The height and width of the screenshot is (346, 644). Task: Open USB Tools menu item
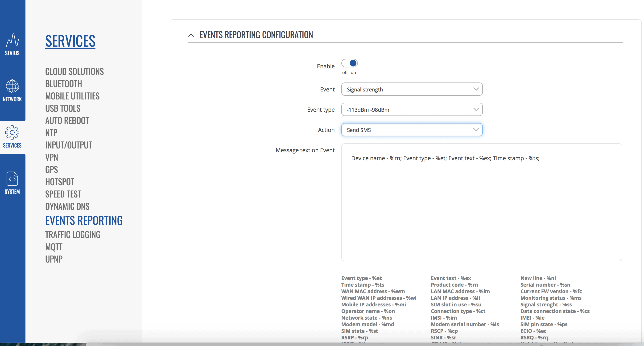coord(63,108)
